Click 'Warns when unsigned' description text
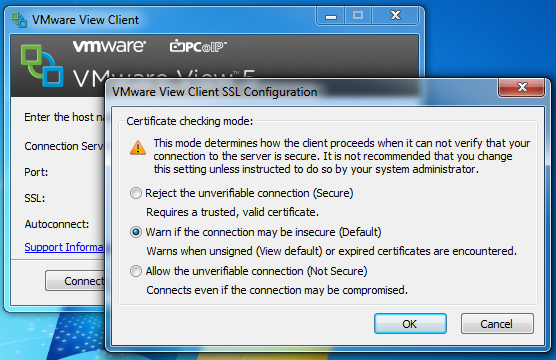The image size is (556, 360). tap(331, 251)
